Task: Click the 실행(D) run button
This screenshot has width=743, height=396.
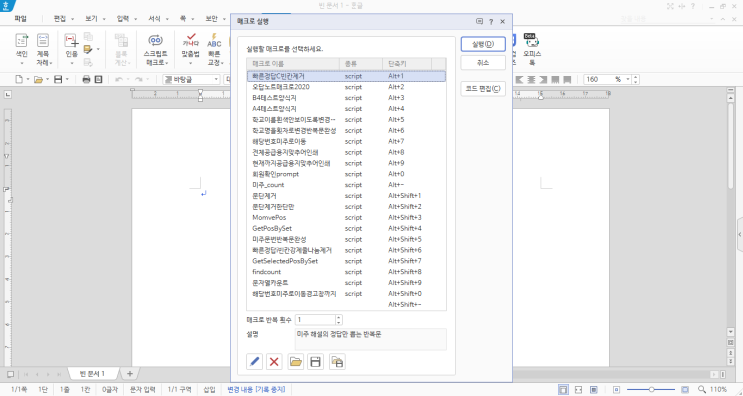Action: (x=483, y=44)
